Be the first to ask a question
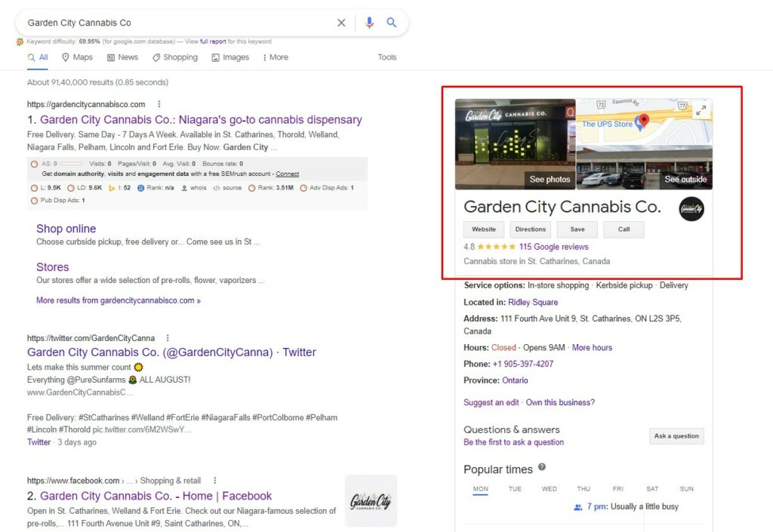This screenshot has height=532, width=773. click(513, 442)
